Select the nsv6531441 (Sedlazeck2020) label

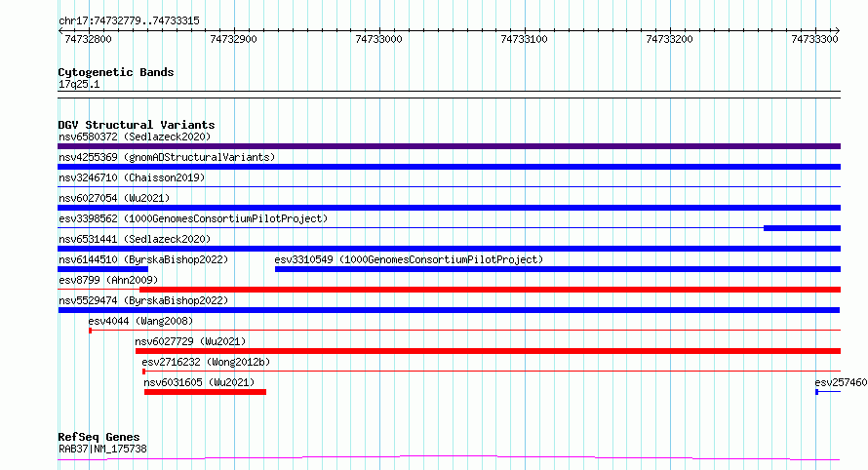(x=135, y=239)
